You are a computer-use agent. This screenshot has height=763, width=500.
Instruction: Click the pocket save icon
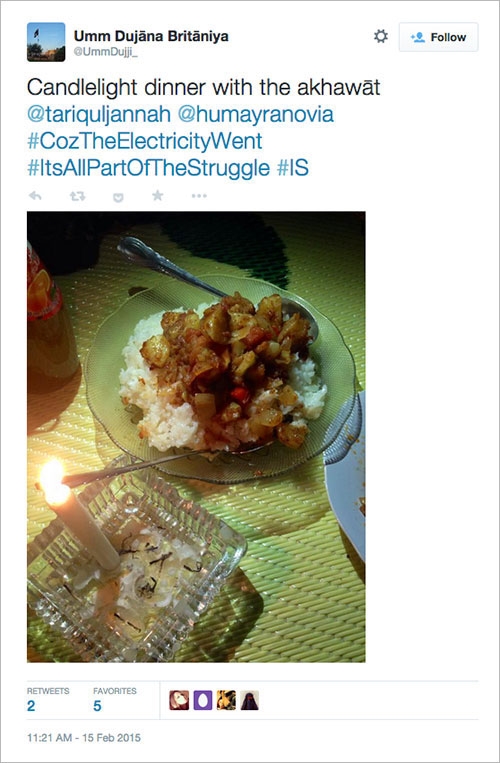(118, 197)
